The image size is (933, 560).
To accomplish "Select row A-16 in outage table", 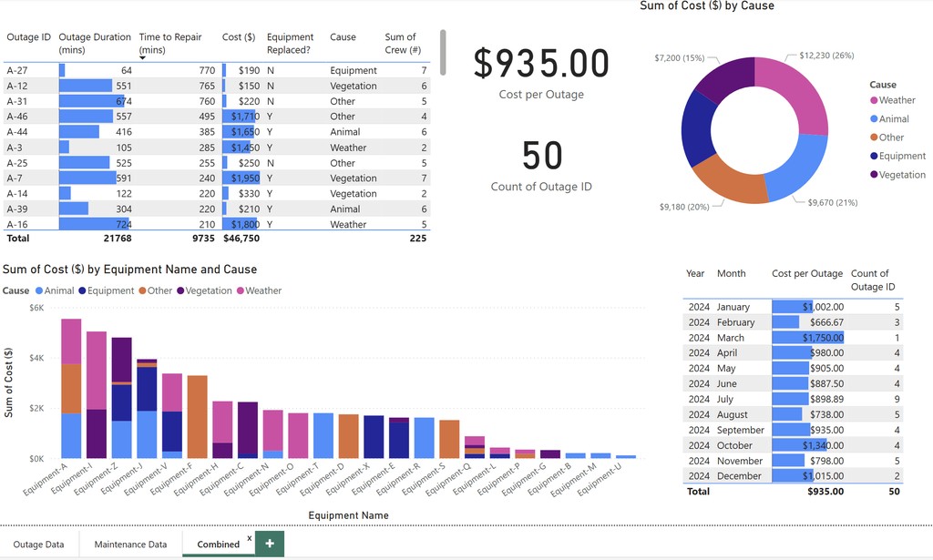I will click(217, 224).
